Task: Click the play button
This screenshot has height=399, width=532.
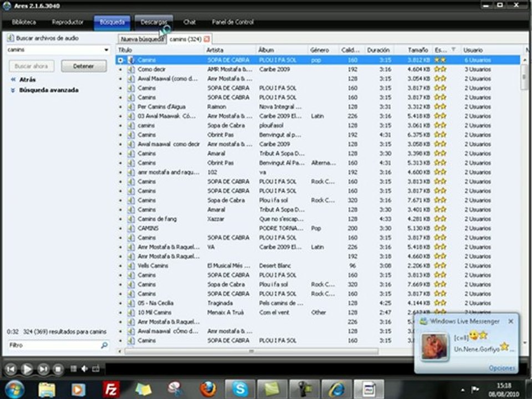Action: coord(27,369)
